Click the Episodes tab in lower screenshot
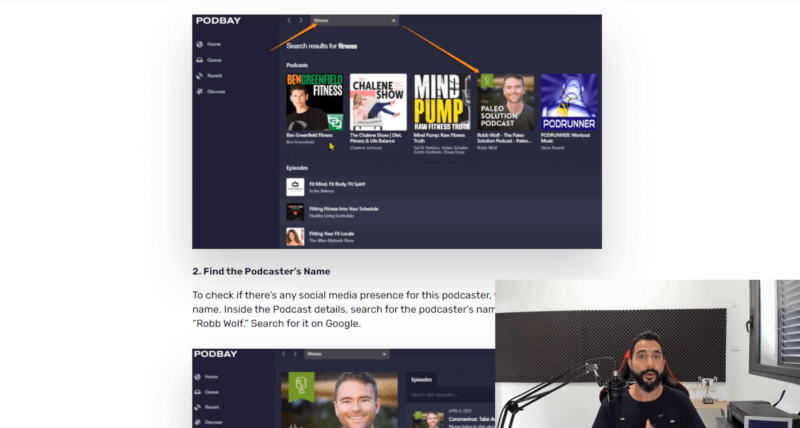The width and height of the screenshot is (800, 428). click(x=421, y=380)
